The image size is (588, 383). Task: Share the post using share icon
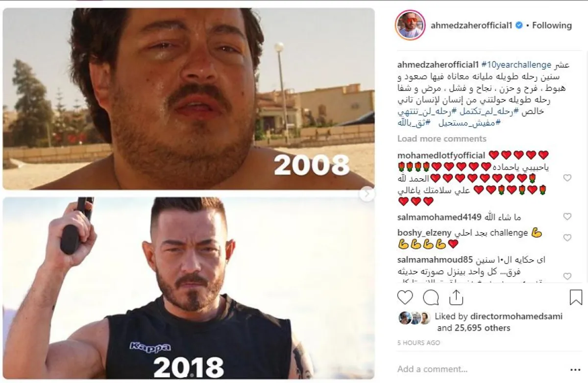pos(456,297)
